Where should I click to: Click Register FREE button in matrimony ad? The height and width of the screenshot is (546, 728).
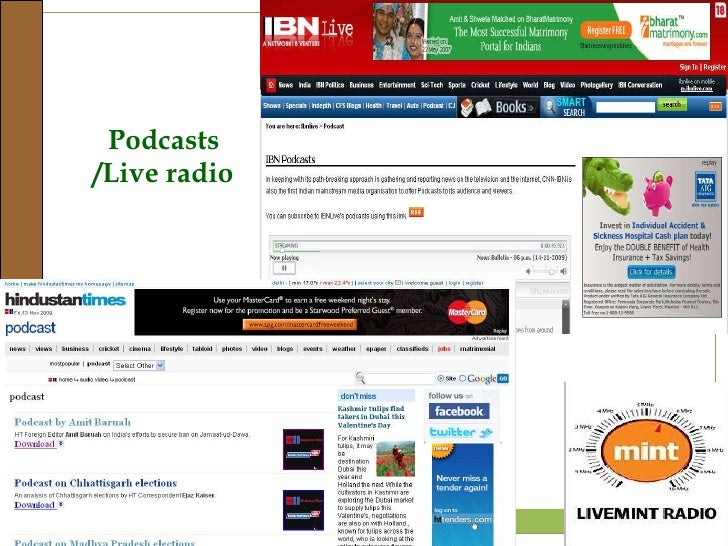tap(606, 31)
